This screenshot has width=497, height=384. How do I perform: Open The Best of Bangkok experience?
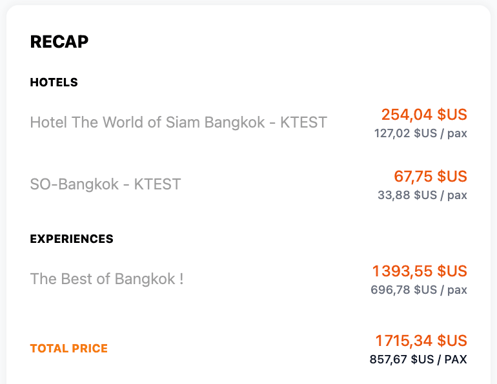point(107,279)
